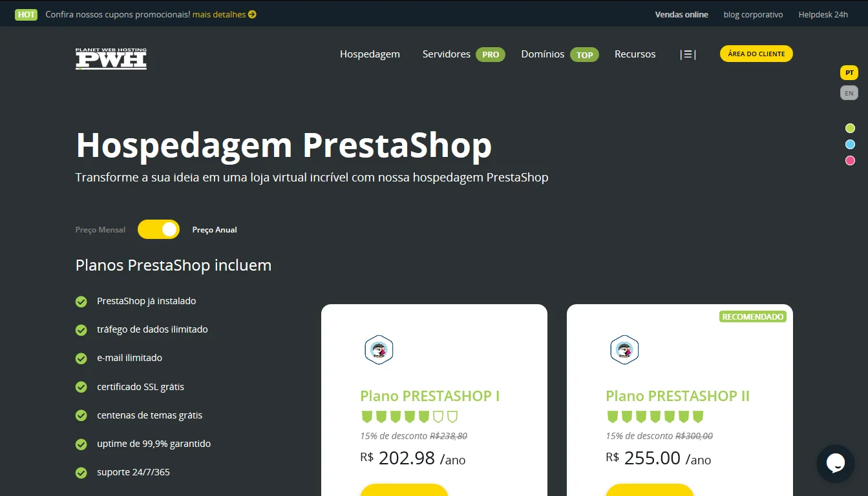The width and height of the screenshot is (868, 496).
Task: Click the Transforme a sua ideia subtitle
Action: tap(312, 177)
